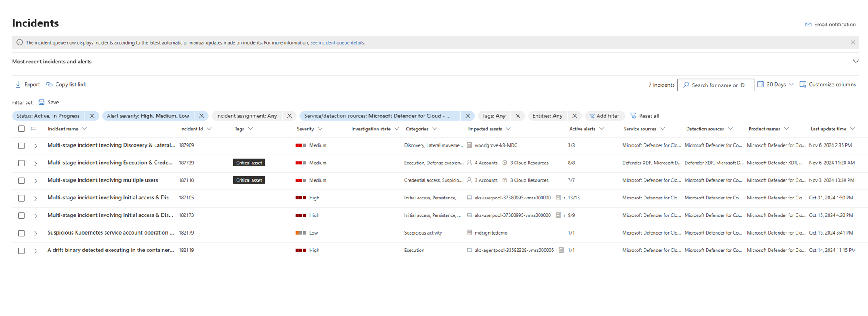Screen dimensions: 868x316
Task: Tick the checkbox for incident 182179
Action: pyautogui.click(x=21, y=233)
